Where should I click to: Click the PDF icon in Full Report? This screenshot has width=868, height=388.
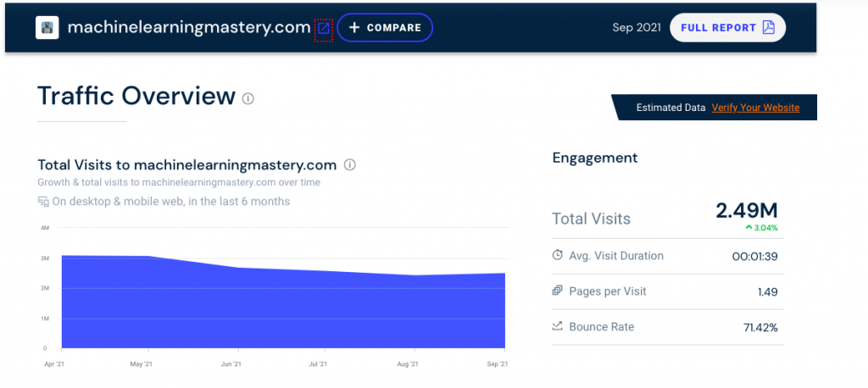(768, 28)
